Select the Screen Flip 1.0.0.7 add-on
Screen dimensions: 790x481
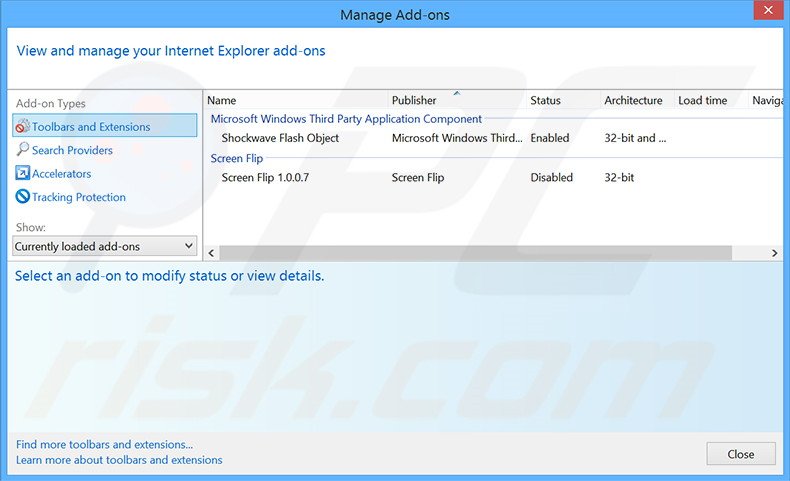pyautogui.click(x=494, y=177)
